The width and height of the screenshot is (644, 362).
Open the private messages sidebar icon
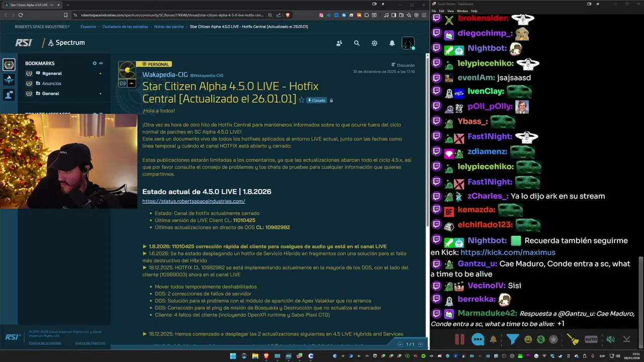9,95
